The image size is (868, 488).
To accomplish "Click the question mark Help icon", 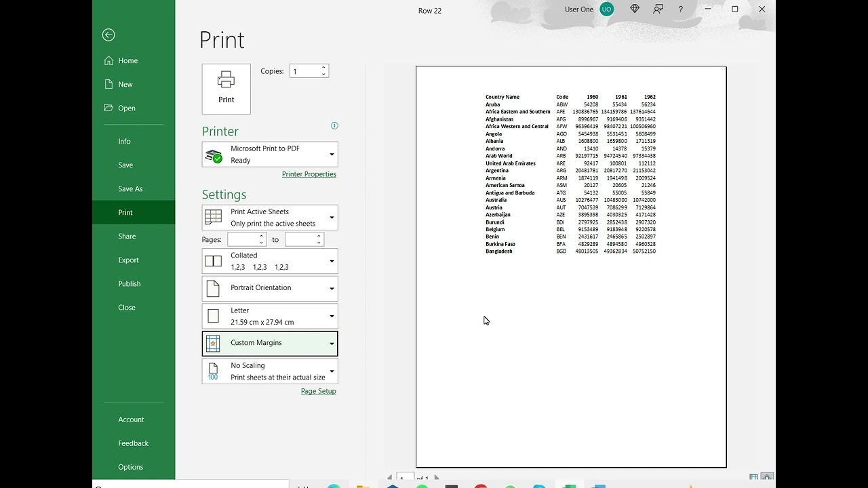I will (x=681, y=9).
